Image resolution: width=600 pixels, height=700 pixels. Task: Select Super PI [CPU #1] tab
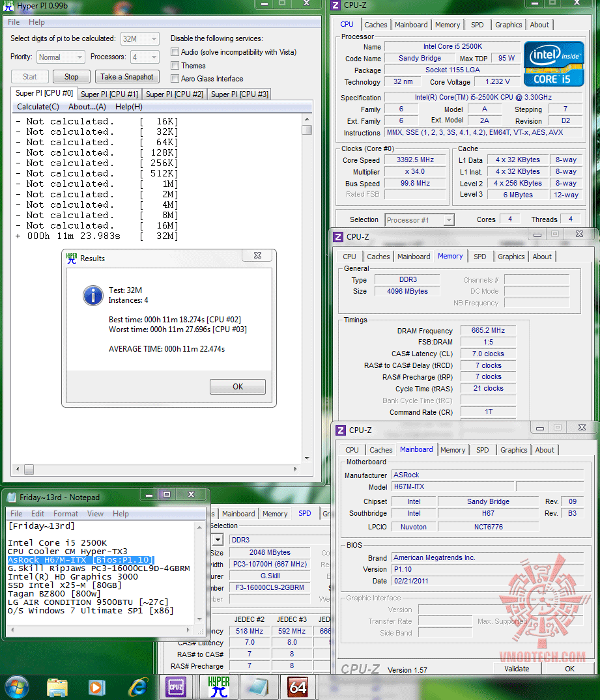tap(109, 94)
